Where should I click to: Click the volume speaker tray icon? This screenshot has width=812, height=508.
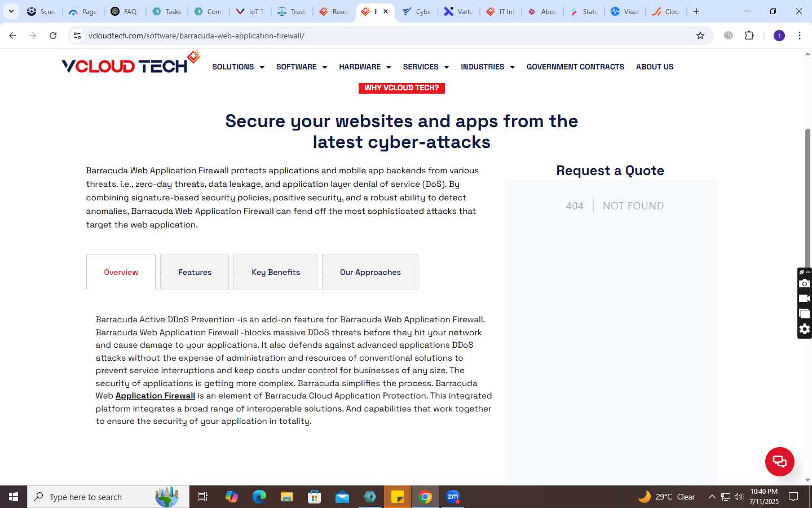click(739, 497)
